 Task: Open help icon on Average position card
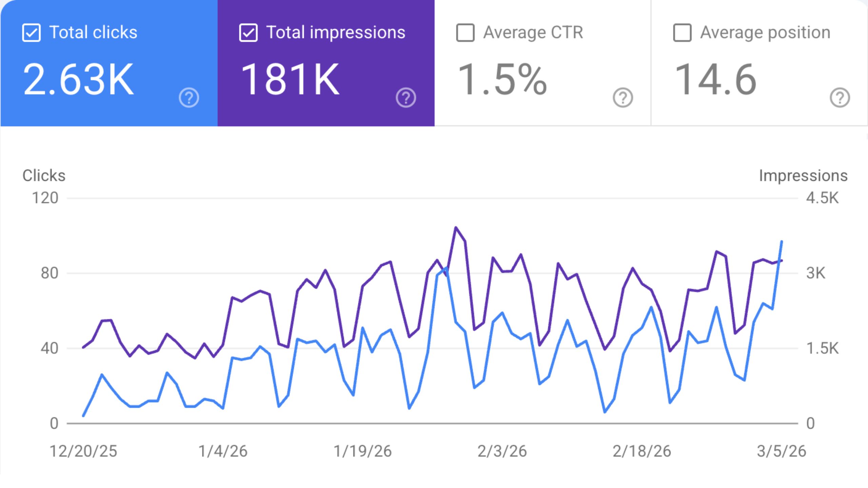pyautogui.click(x=840, y=98)
